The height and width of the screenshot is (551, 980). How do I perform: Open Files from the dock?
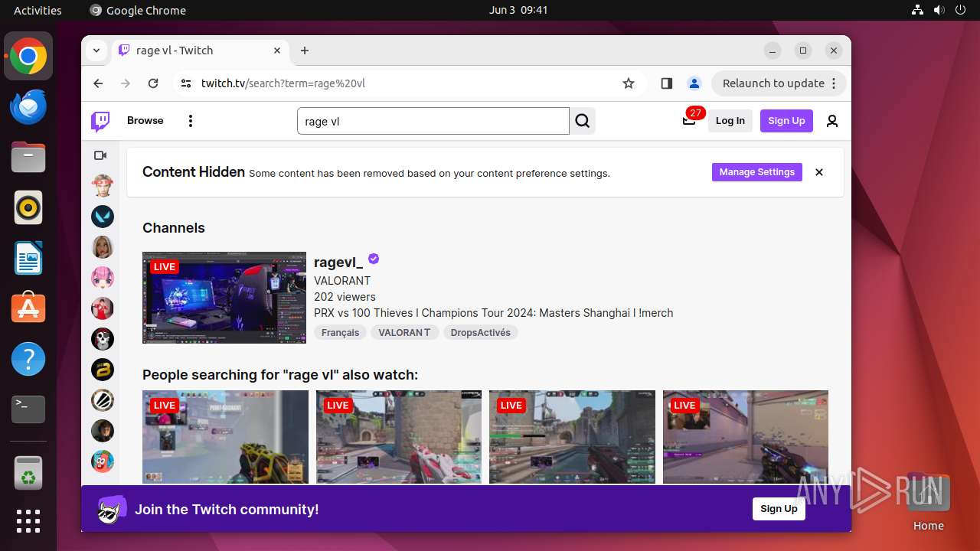(28, 158)
